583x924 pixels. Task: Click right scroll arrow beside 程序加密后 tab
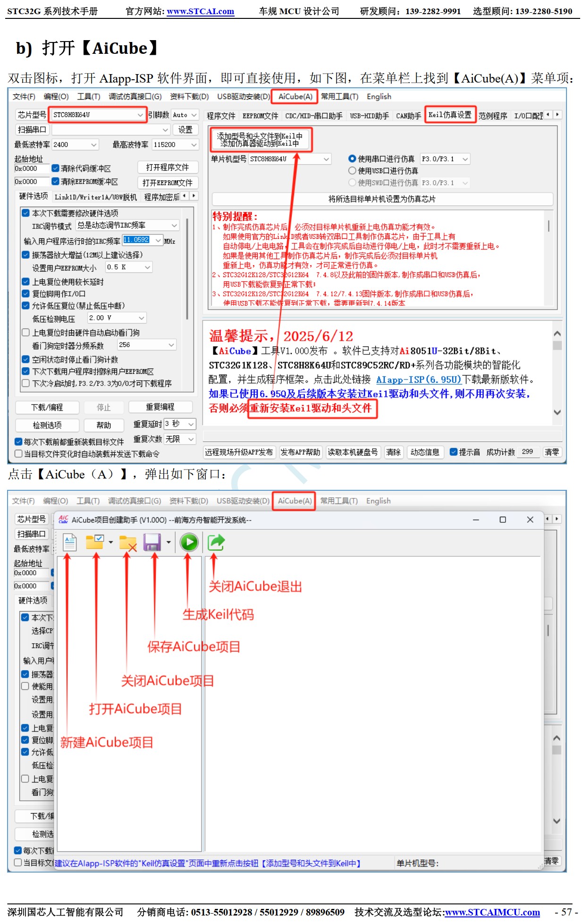click(x=193, y=196)
